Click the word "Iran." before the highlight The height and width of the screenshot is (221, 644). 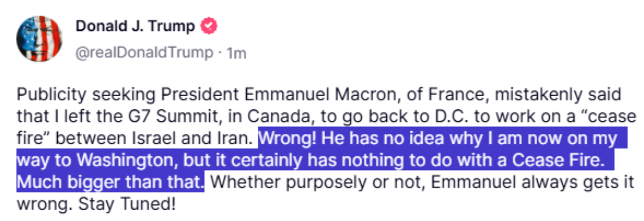tap(233, 139)
